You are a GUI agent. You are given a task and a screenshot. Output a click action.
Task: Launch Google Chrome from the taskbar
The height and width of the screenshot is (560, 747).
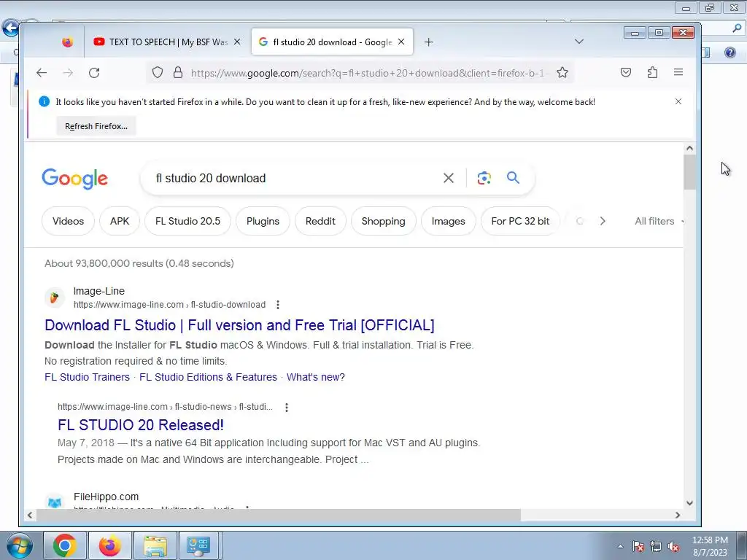click(x=65, y=545)
